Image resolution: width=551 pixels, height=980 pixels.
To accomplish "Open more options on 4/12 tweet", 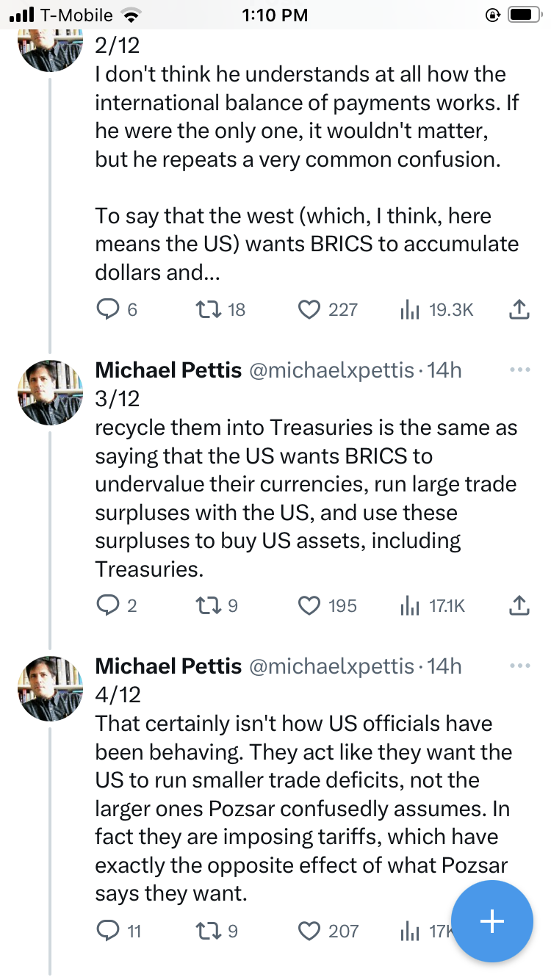I will tap(519, 666).
